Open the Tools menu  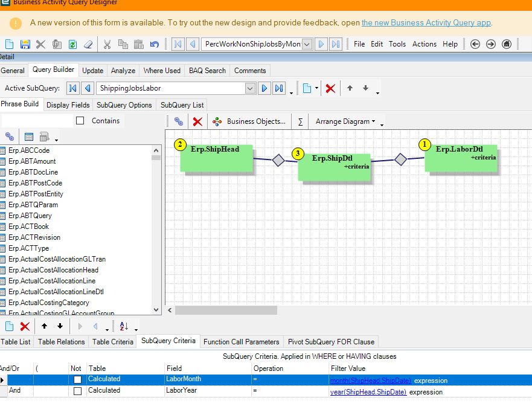pyautogui.click(x=397, y=44)
